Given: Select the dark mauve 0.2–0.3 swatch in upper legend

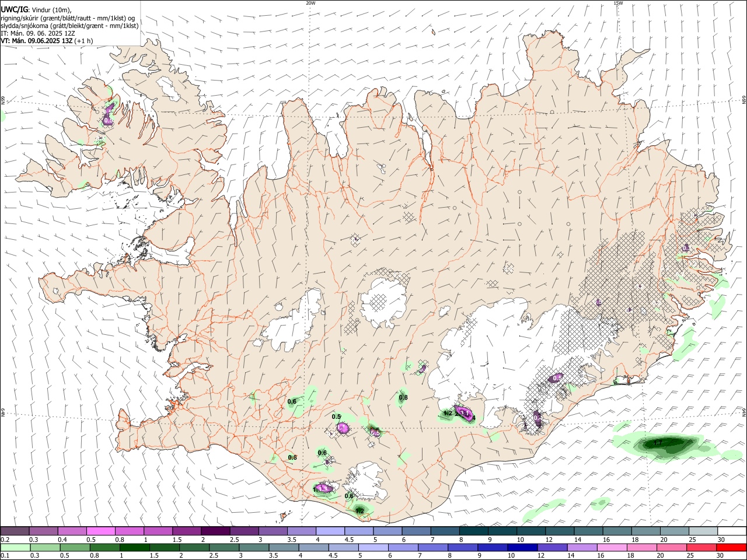Looking at the screenshot, I should tap(15, 531).
